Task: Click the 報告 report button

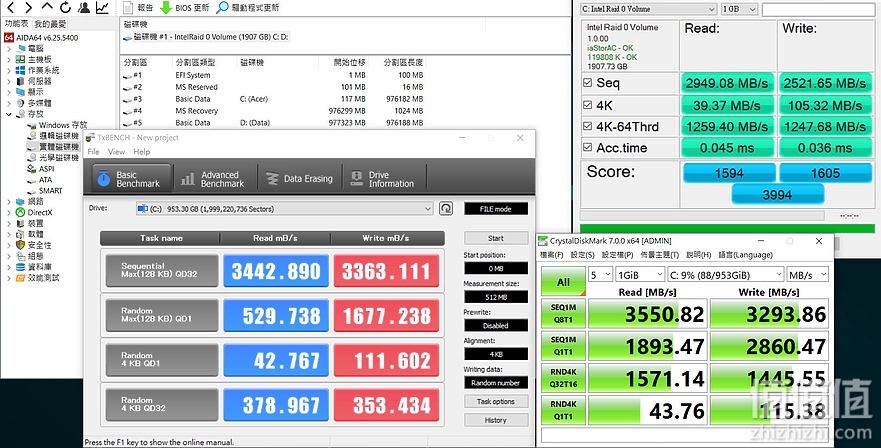Action: (138, 7)
